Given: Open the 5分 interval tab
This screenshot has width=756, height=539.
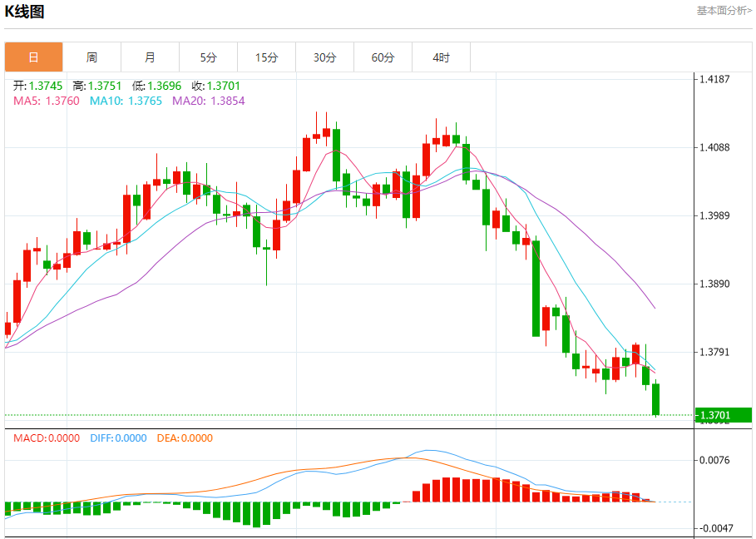Looking at the screenshot, I should 208,57.
